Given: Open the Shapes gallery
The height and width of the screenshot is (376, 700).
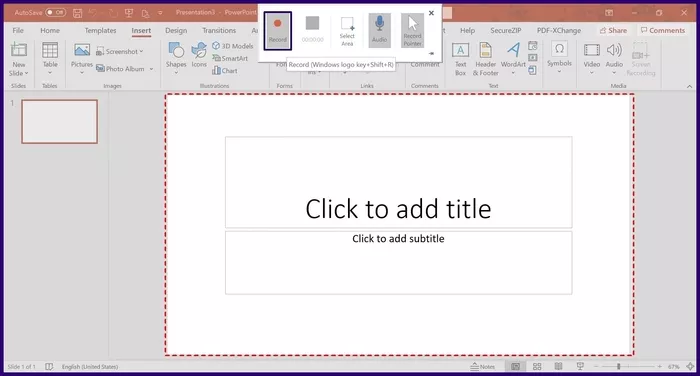Looking at the screenshot, I should click(x=176, y=58).
